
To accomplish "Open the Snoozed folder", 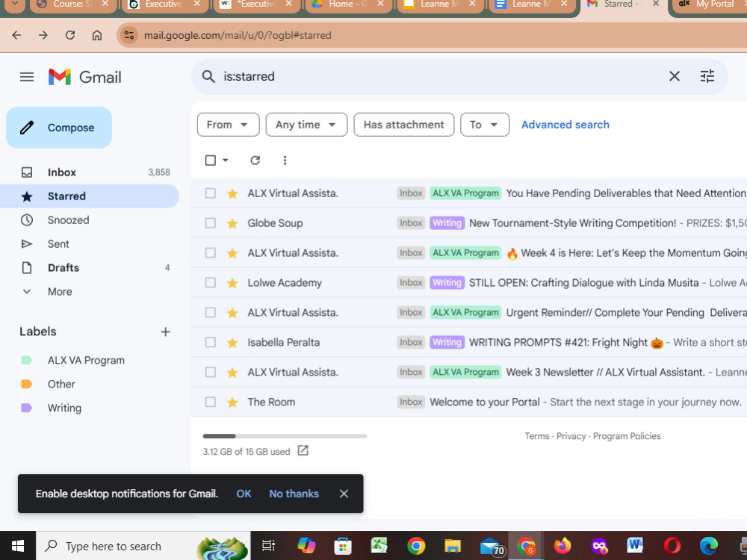I will tap(90, 220).
